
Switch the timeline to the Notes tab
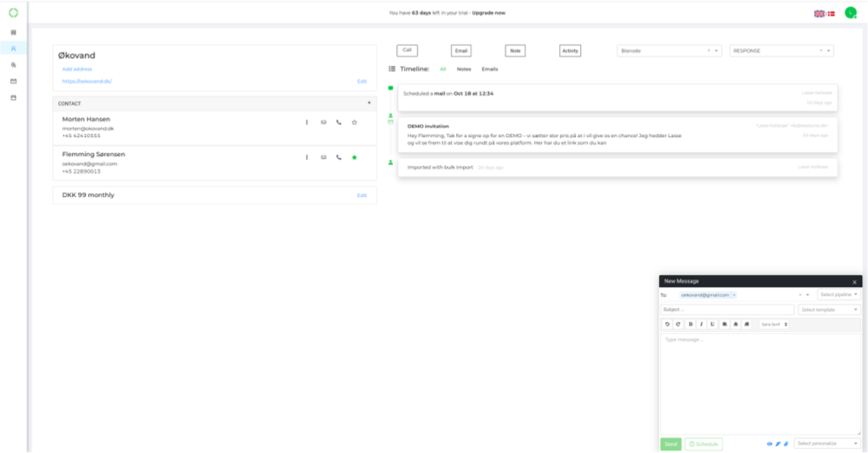click(464, 69)
